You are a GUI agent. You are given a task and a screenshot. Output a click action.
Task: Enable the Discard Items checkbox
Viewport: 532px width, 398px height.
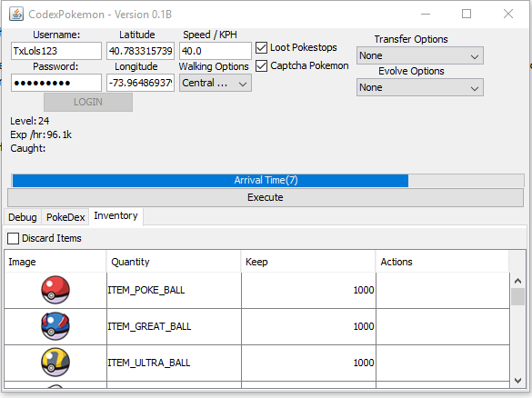click(14, 238)
